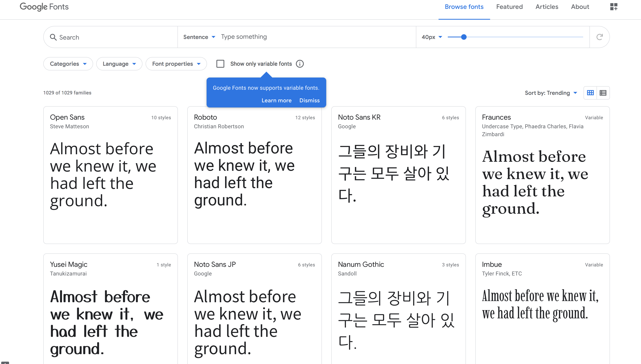Click Variable label on Fraunces card

(594, 117)
